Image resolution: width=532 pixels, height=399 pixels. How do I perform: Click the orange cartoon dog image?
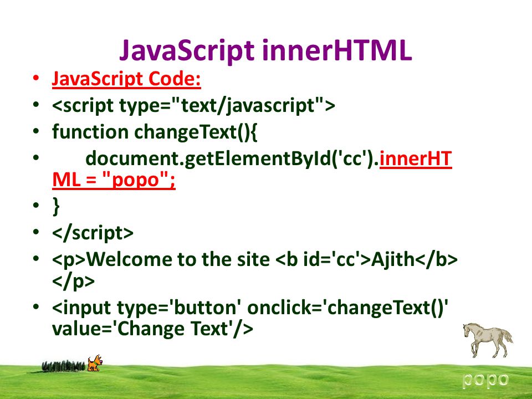point(94,363)
